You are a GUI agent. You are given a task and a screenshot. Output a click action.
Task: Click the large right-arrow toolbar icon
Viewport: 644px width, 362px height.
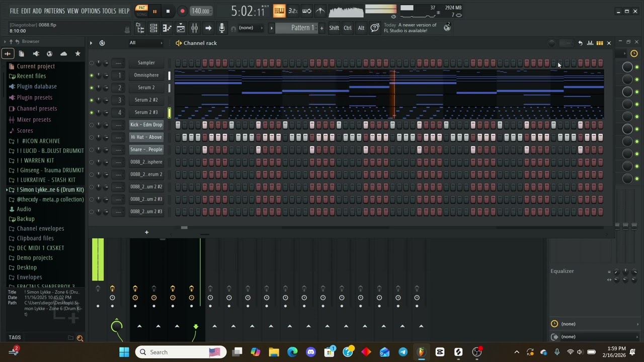click(208, 28)
